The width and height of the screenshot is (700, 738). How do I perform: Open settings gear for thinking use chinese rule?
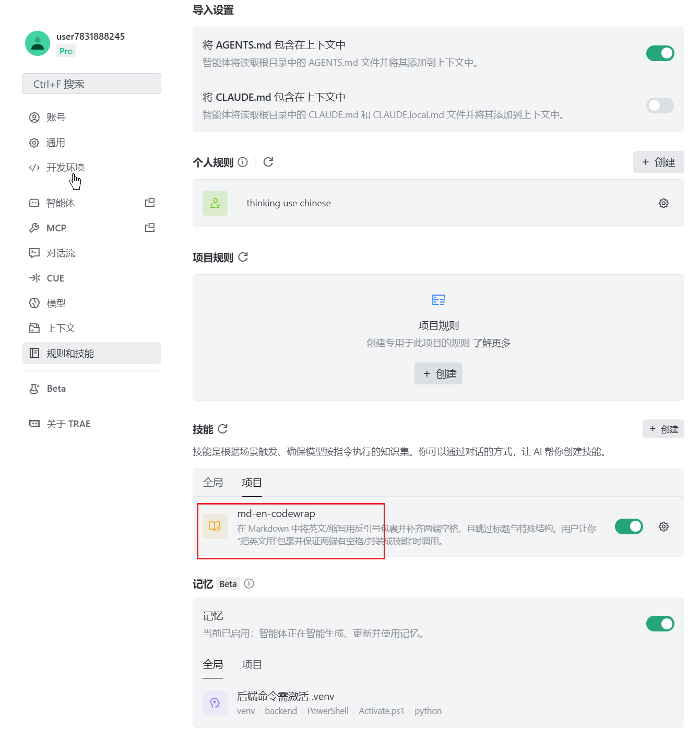(x=663, y=203)
